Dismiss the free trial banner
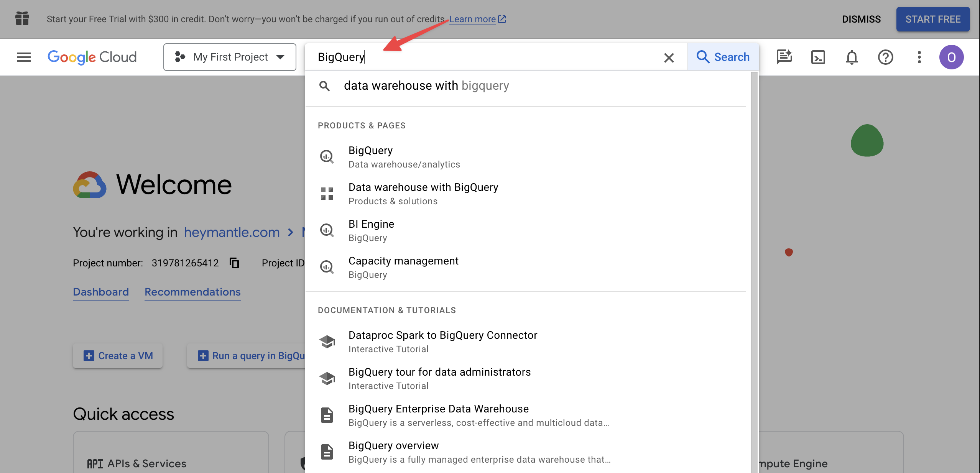Screen dimensions: 980x473 point(861,19)
